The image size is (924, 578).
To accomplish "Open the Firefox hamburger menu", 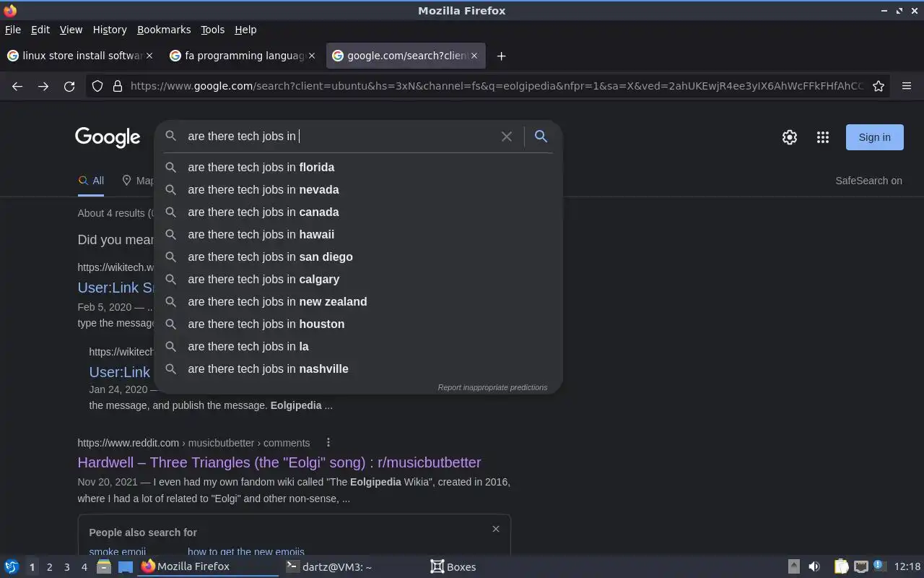I will tap(907, 86).
